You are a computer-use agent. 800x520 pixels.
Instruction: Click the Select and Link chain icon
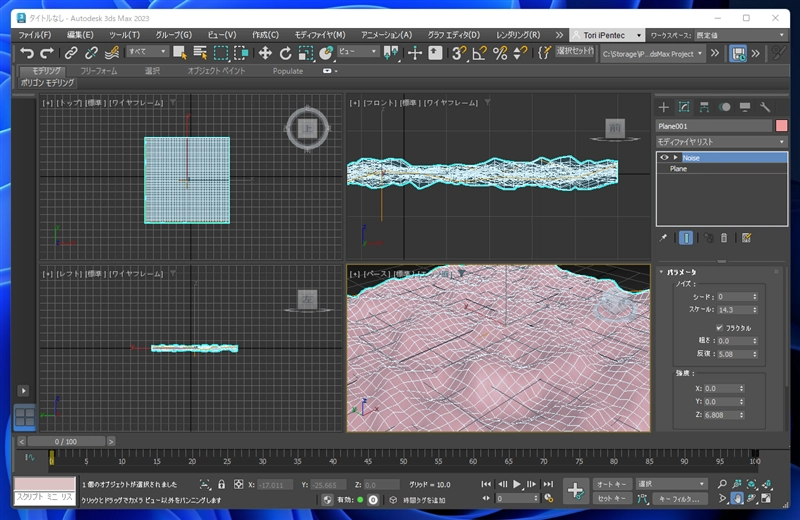71,53
